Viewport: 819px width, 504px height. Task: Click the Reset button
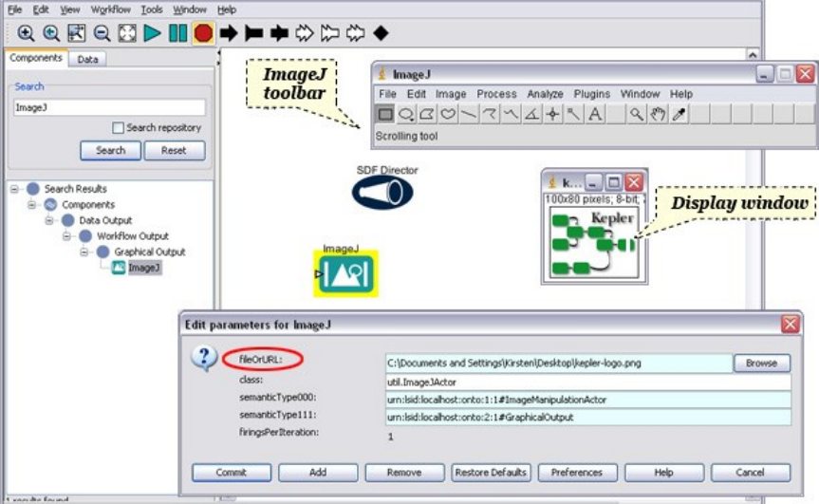(x=174, y=150)
